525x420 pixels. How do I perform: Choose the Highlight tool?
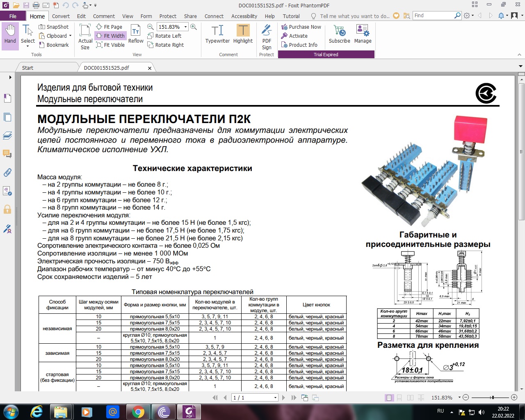point(243,34)
